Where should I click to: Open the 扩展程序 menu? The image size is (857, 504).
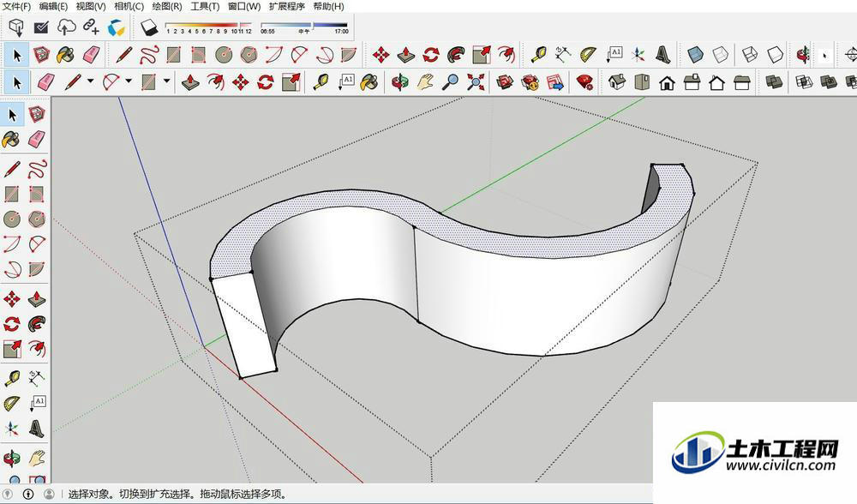point(287,7)
